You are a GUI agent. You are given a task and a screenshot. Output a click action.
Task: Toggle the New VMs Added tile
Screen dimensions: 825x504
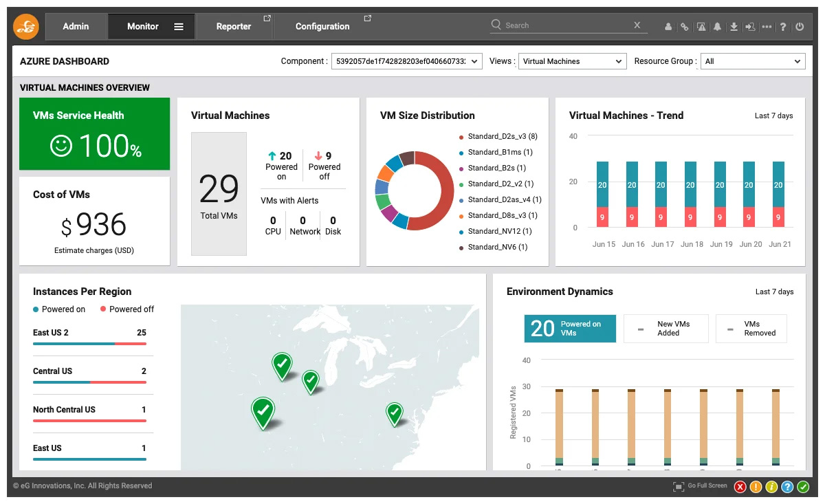click(x=665, y=329)
